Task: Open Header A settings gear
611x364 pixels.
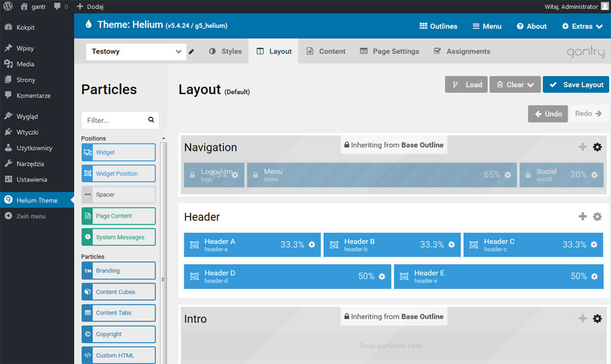Action: (312, 244)
